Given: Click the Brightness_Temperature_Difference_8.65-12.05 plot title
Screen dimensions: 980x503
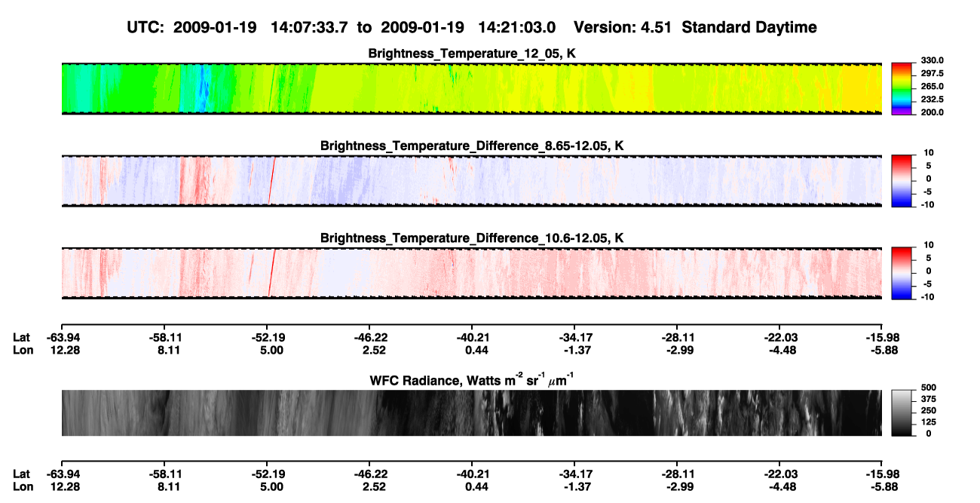Looking at the screenshot, I should tap(472, 146).
